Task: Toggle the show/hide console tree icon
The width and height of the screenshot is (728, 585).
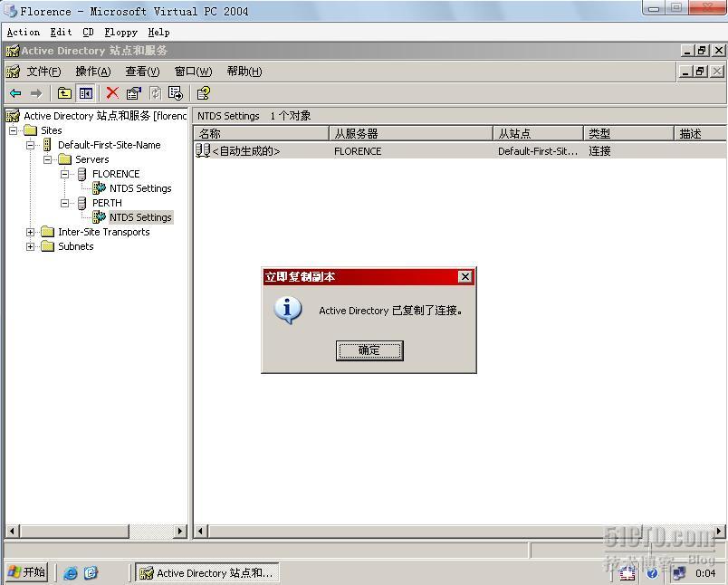Action: pyautogui.click(x=86, y=93)
